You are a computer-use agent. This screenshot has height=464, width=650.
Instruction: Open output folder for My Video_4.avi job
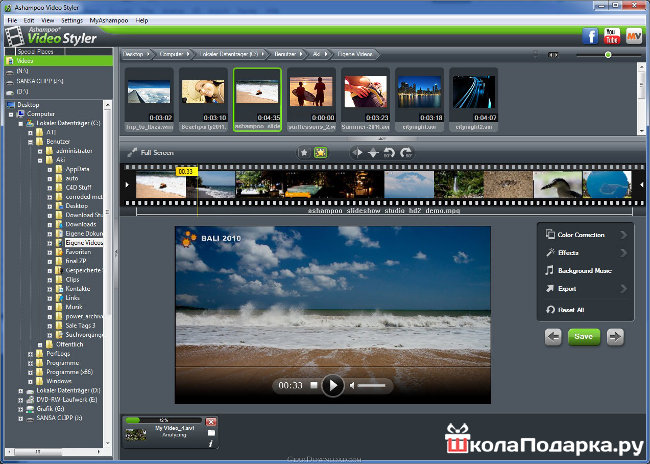[211, 433]
